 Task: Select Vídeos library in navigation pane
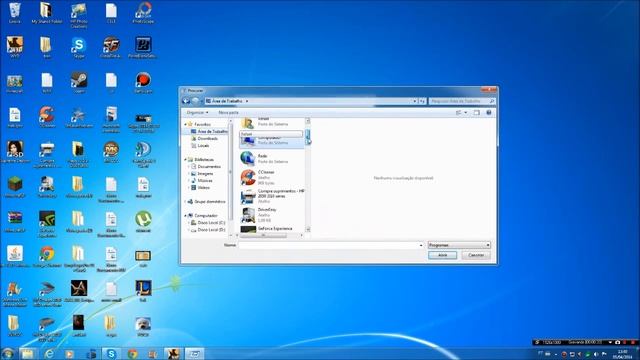[200, 187]
